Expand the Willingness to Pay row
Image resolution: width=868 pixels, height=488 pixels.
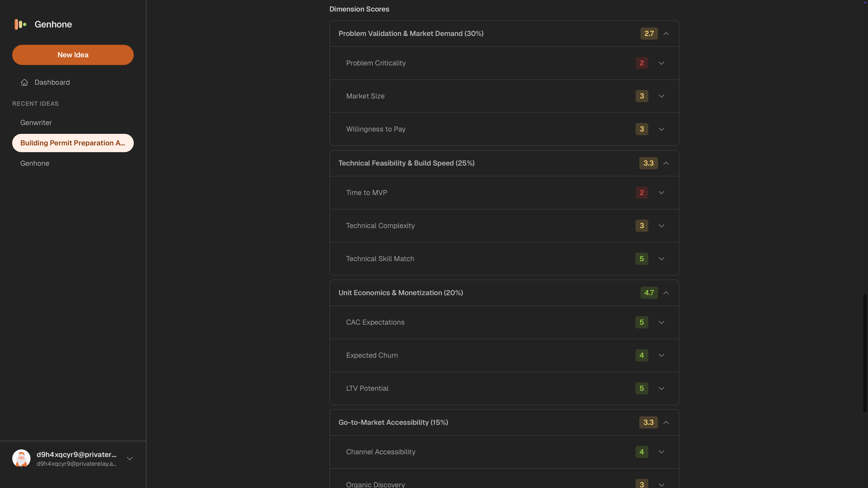[504, 129]
